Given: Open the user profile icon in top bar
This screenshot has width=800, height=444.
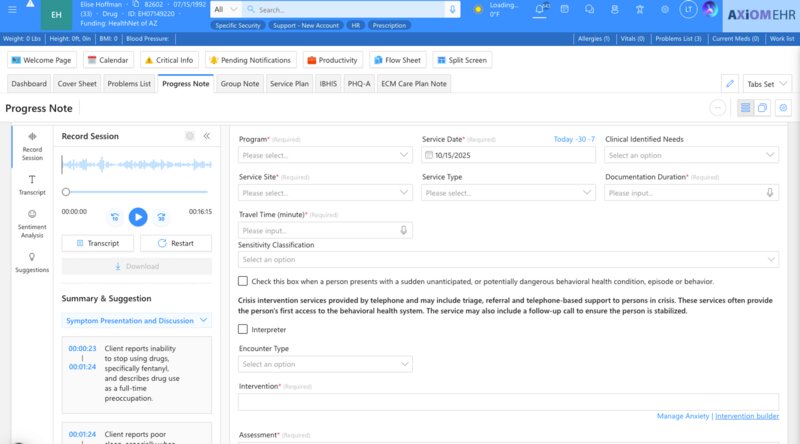Looking at the screenshot, I should pos(615,9).
